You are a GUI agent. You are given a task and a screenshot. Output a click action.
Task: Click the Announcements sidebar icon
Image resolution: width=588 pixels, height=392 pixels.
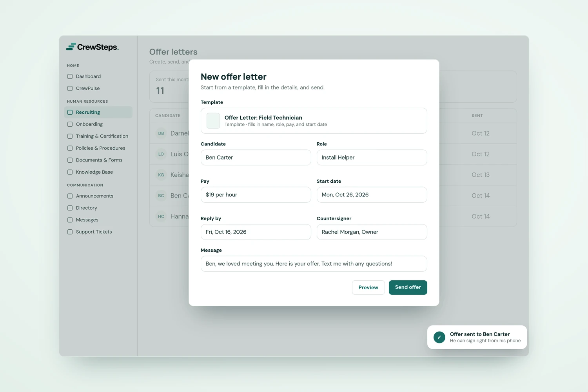[x=70, y=196]
